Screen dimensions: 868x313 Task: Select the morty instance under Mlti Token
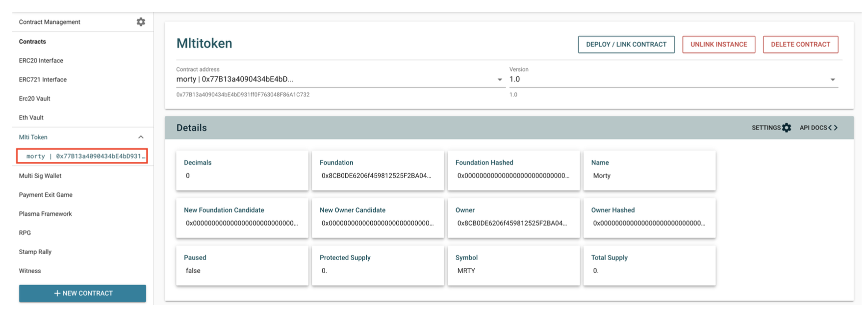[82, 156]
